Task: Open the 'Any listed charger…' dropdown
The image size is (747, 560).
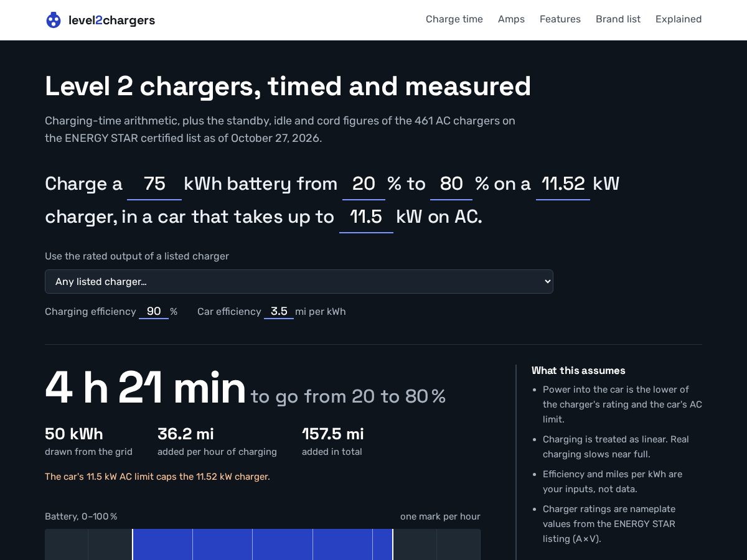Action: [299, 281]
